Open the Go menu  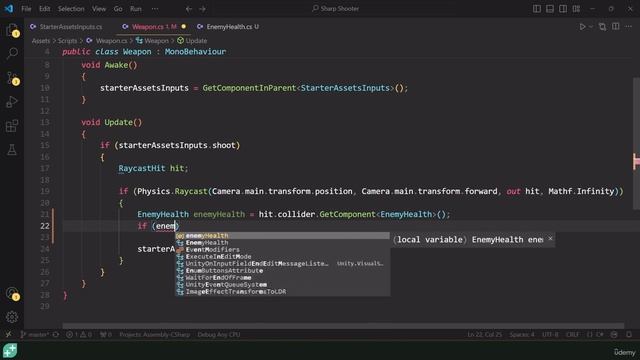point(118,9)
